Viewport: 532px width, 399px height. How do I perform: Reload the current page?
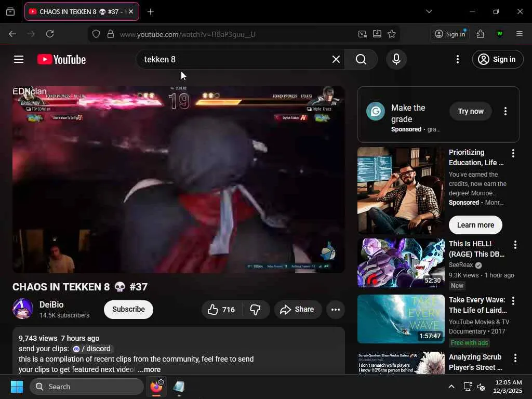pos(50,34)
